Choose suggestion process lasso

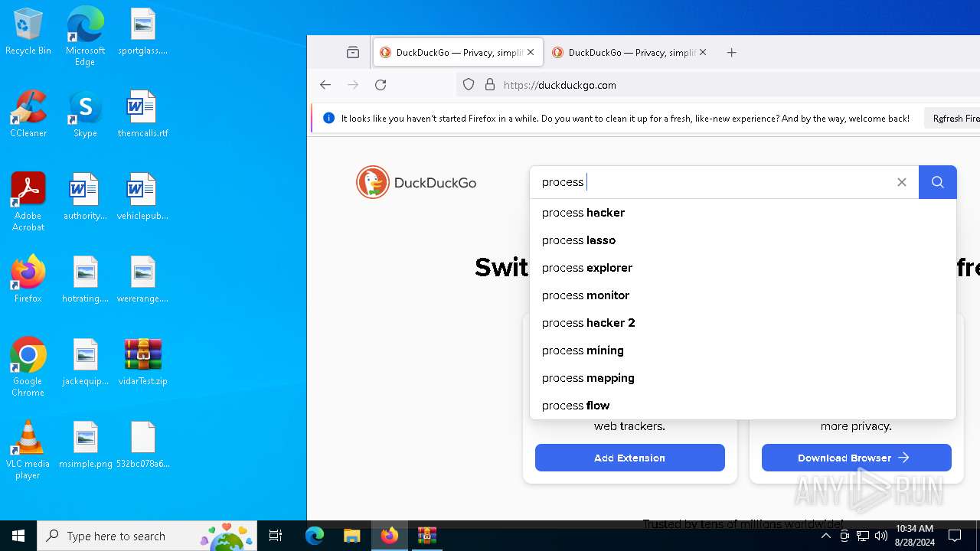point(743,240)
